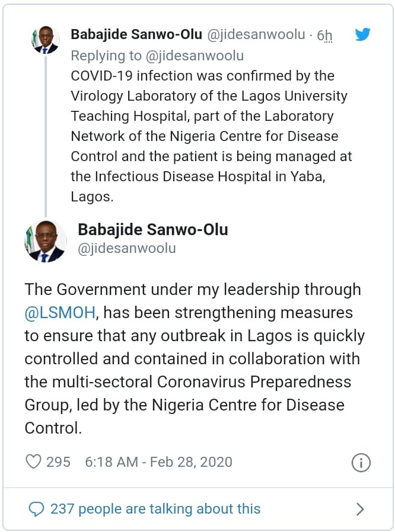Open "237 people are talking about this"
Viewport: 395px width, 532px height.
click(x=155, y=508)
